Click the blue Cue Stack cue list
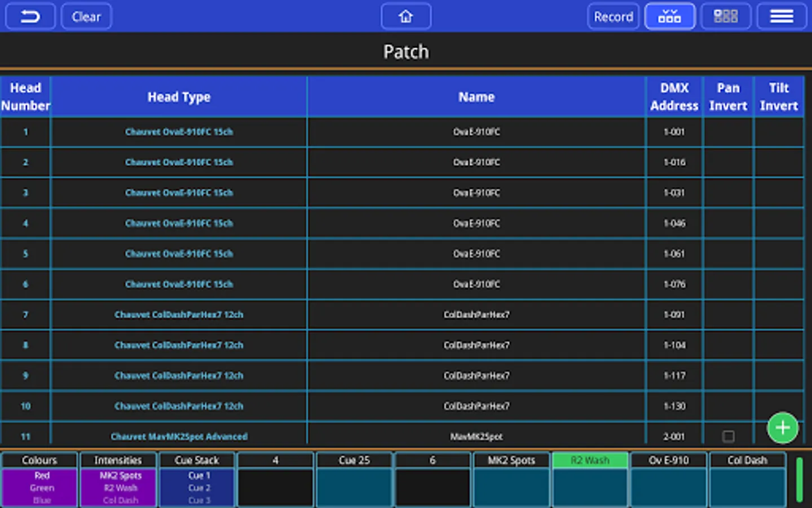Screen dimensions: 812x508 coord(197,488)
